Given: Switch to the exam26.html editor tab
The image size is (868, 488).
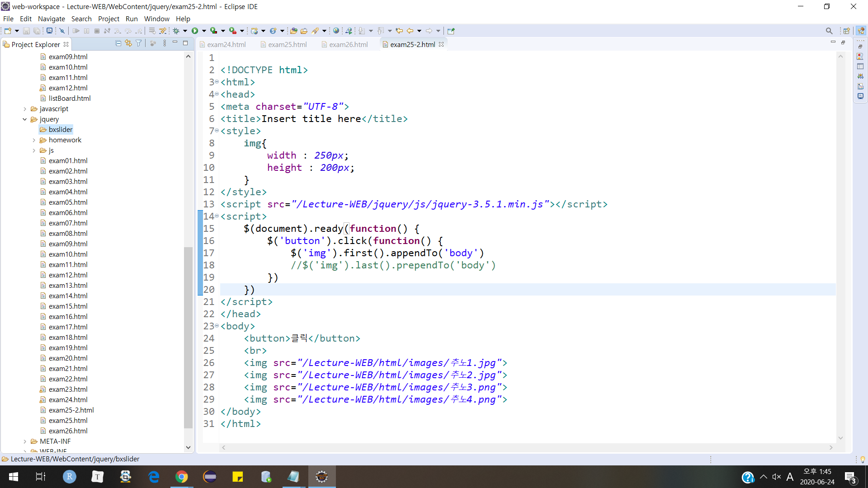Looking at the screenshot, I should 348,44.
